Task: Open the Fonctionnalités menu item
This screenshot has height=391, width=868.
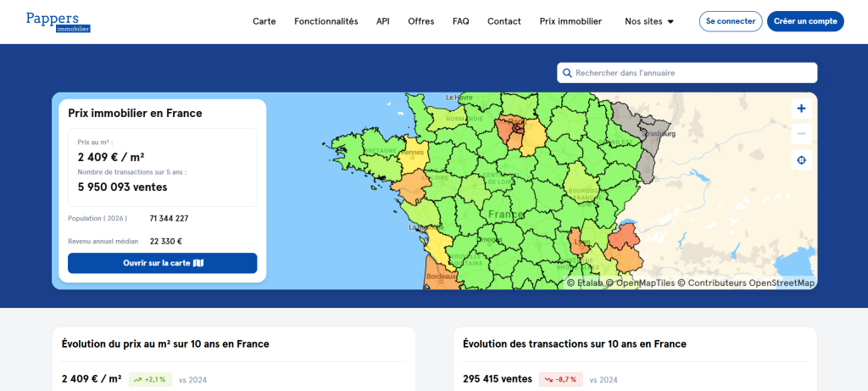Action: click(326, 21)
